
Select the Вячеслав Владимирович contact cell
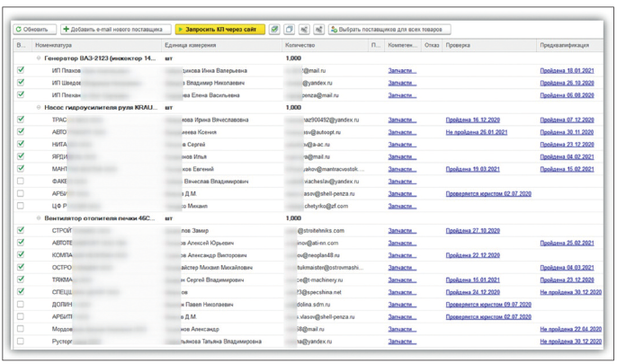pyautogui.click(x=221, y=182)
